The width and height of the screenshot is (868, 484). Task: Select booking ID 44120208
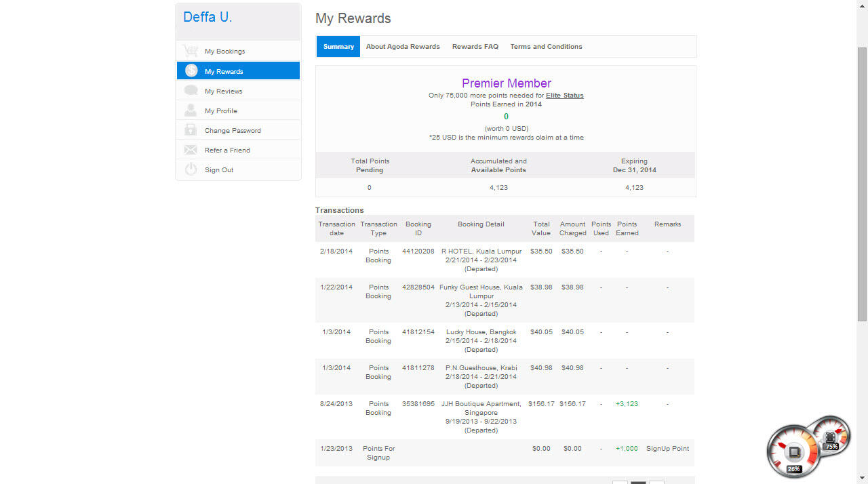click(x=418, y=251)
